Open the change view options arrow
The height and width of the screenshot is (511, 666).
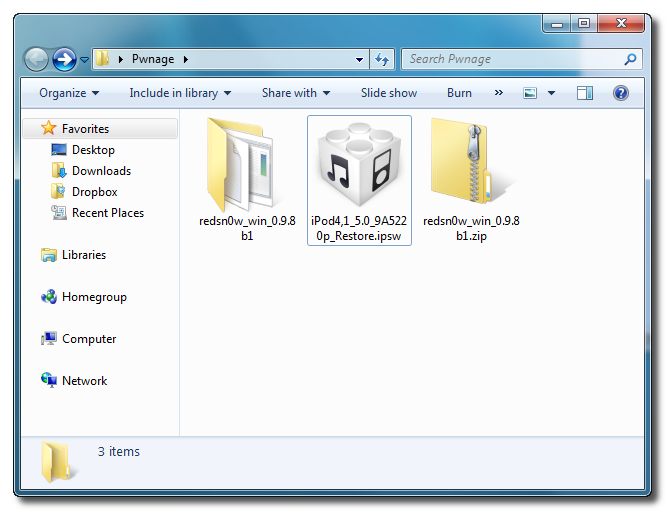[551, 93]
